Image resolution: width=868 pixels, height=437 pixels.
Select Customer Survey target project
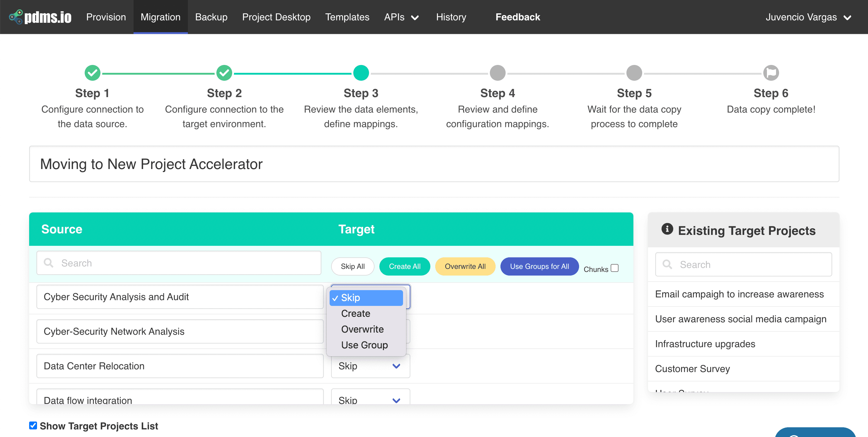[x=743, y=369]
